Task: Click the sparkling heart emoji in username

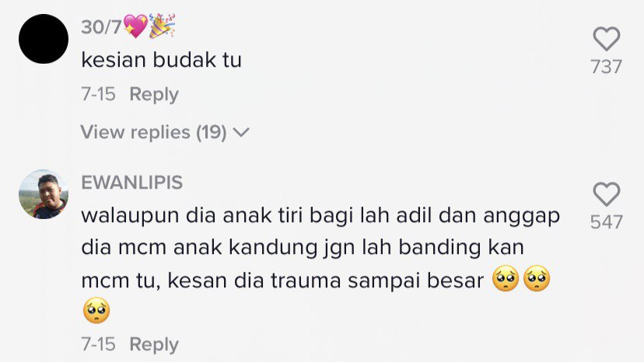Action: pyautogui.click(x=135, y=26)
